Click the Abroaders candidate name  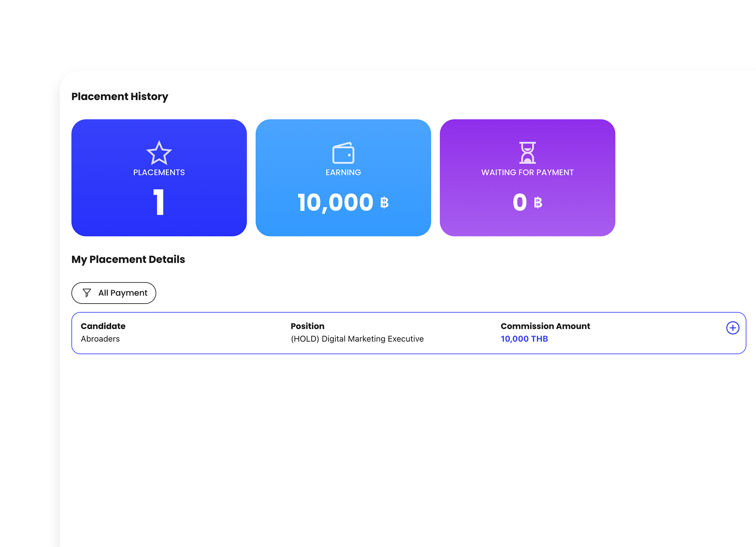tap(100, 339)
